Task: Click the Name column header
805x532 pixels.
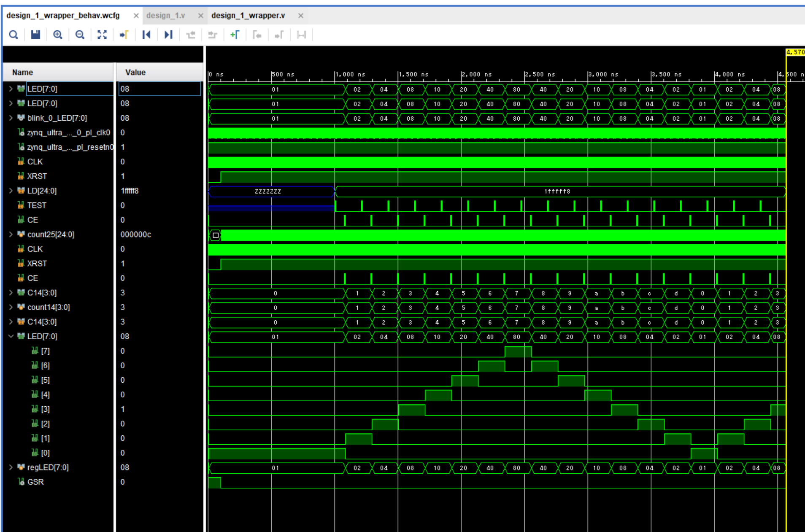Action: 23,72
